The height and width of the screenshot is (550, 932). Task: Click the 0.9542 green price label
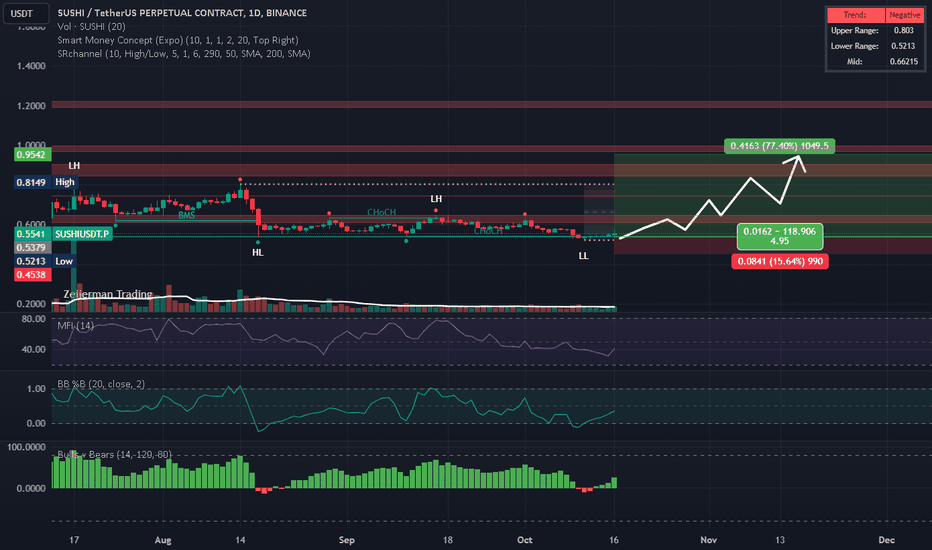coord(32,155)
